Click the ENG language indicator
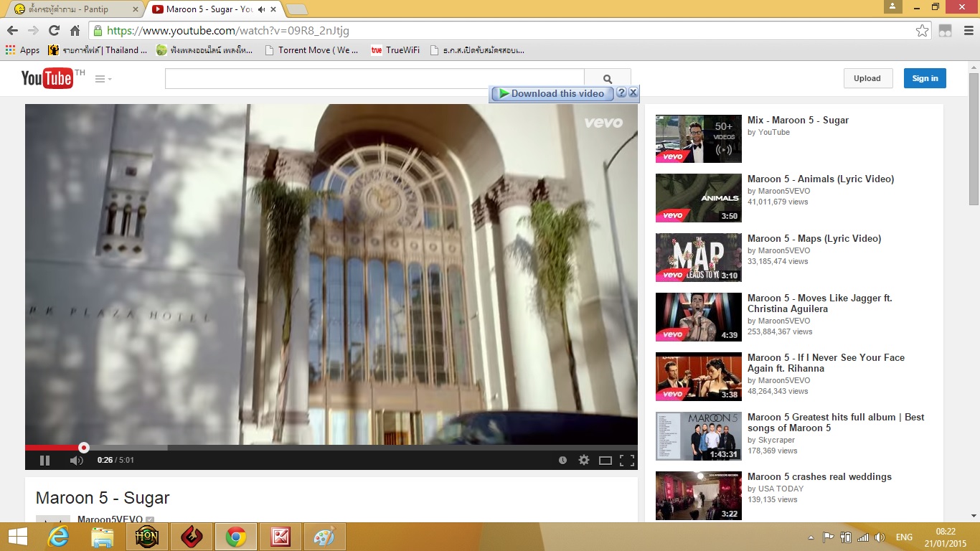 (x=904, y=537)
